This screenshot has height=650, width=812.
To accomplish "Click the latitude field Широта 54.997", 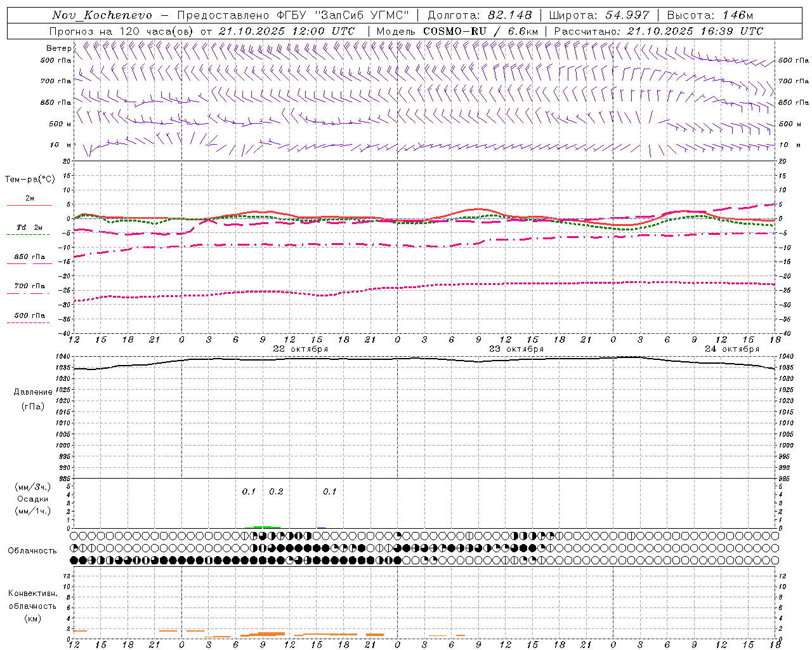I will coord(599,15).
